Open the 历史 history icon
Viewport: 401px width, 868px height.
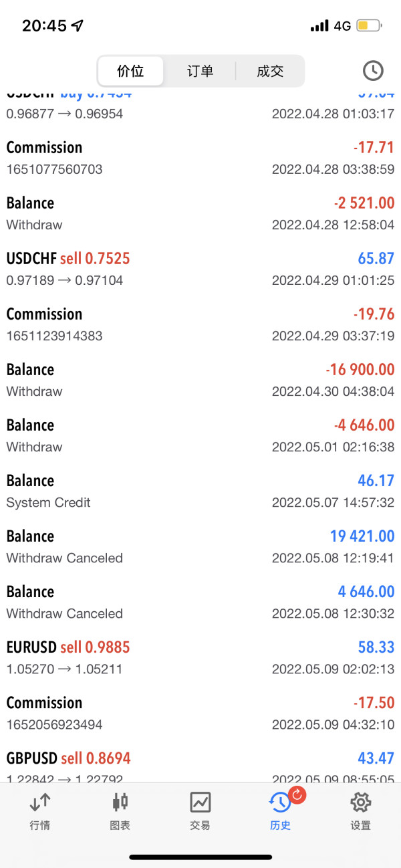280,802
